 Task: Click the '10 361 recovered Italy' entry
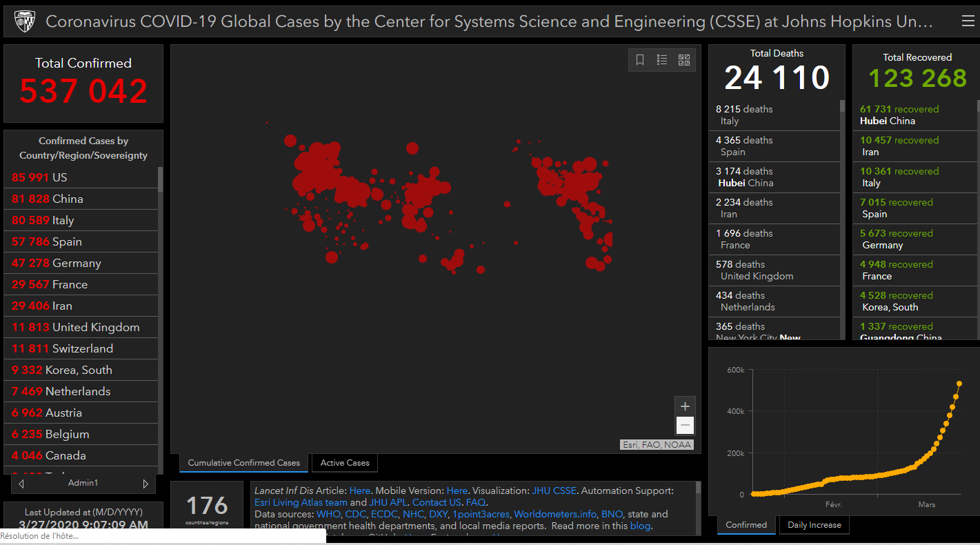[x=915, y=177]
